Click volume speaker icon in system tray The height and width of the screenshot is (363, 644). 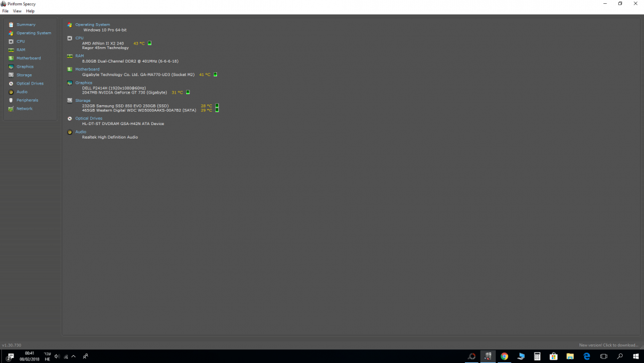[57, 357]
